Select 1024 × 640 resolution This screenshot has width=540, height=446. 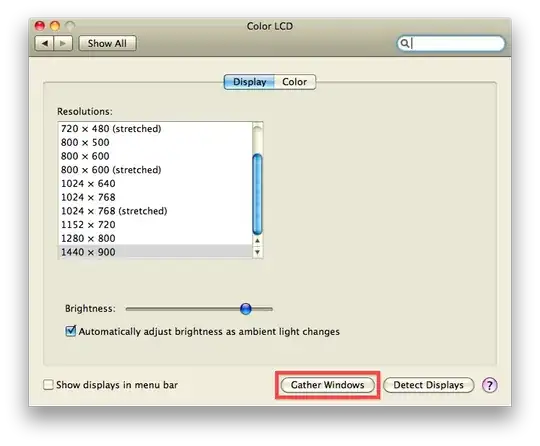(x=155, y=183)
